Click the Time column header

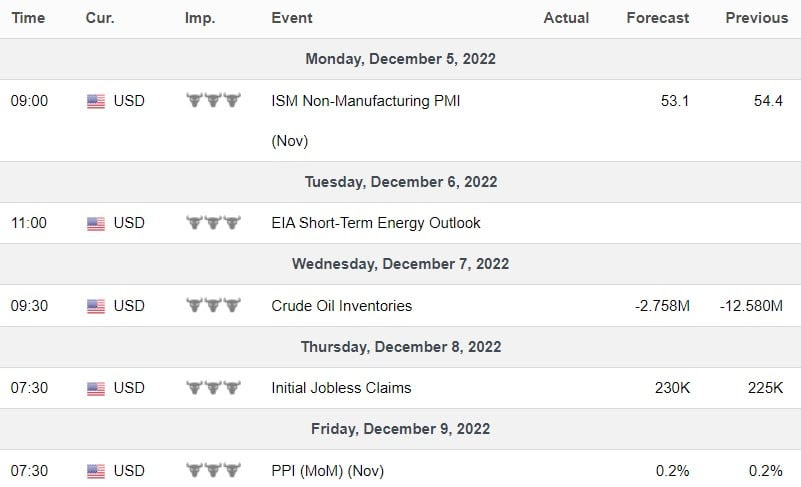pyautogui.click(x=28, y=18)
